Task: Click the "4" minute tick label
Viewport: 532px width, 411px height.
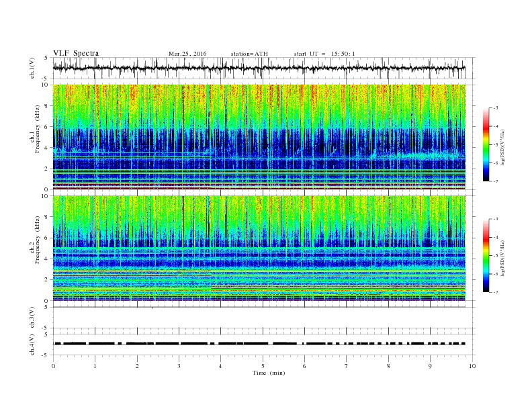Action: coord(220,366)
